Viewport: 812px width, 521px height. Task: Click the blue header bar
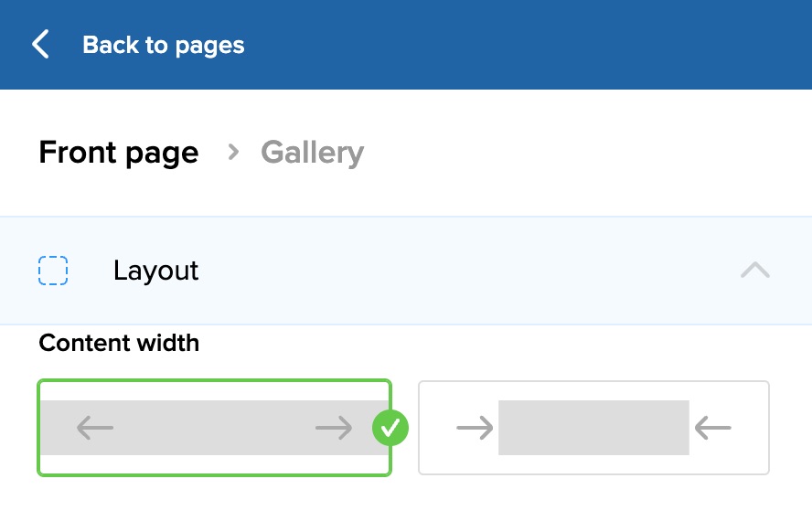click(x=549, y=45)
